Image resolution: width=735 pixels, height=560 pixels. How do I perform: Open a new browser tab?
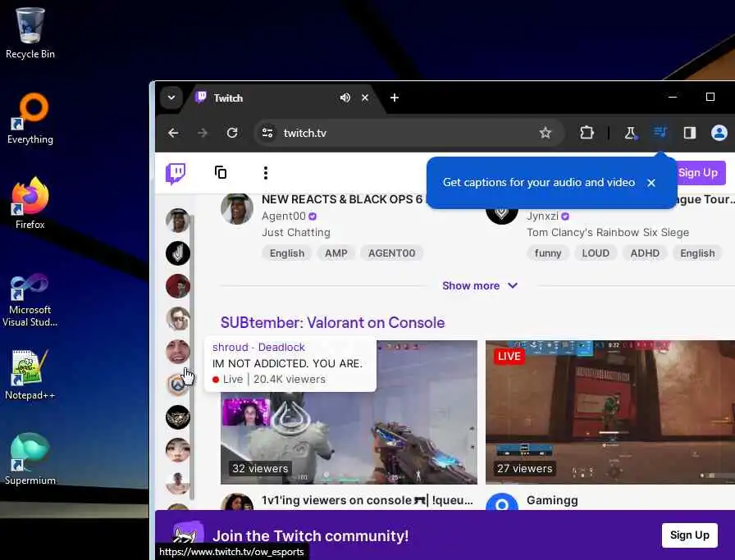[x=395, y=98]
